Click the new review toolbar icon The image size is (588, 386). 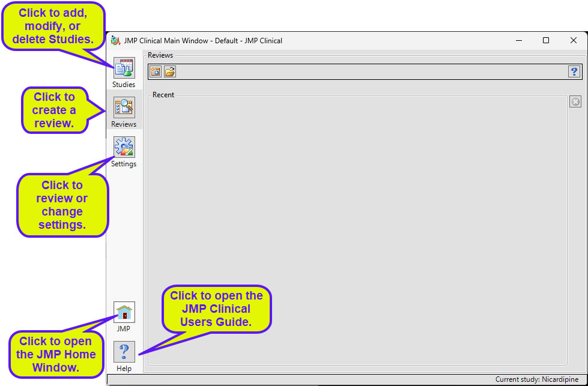tap(155, 71)
